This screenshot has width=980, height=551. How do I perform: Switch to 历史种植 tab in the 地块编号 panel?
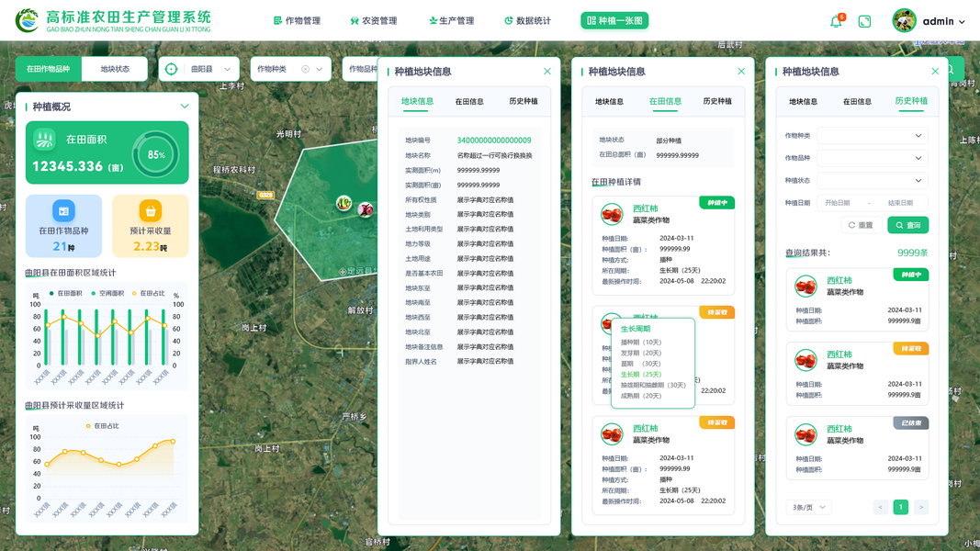[524, 101]
